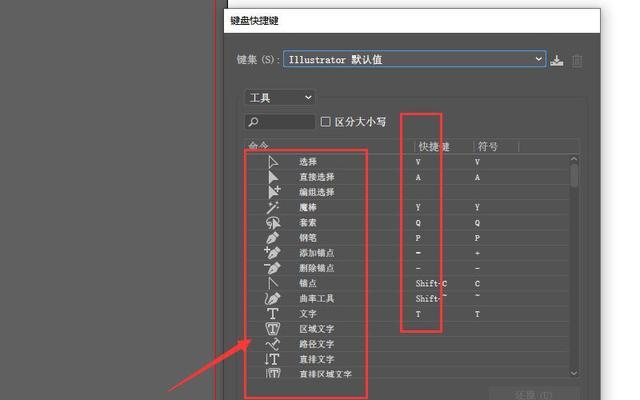Click shortcut cell T for 文字
The image size is (640, 400).
point(418,314)
